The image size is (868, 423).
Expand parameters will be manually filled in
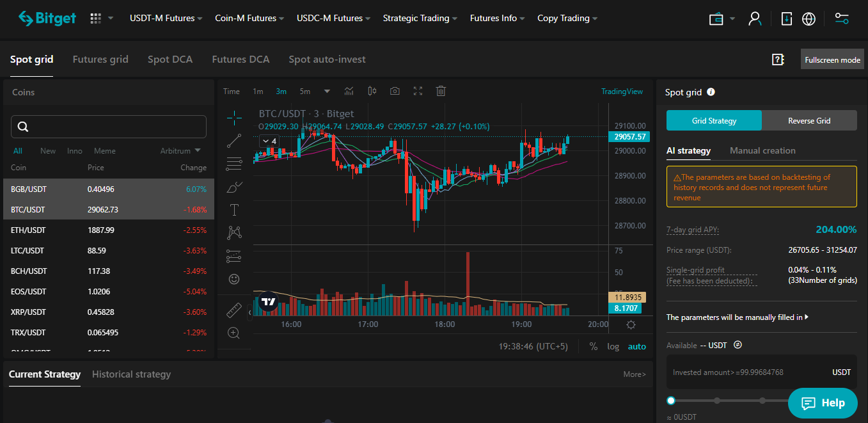point(738,317)
